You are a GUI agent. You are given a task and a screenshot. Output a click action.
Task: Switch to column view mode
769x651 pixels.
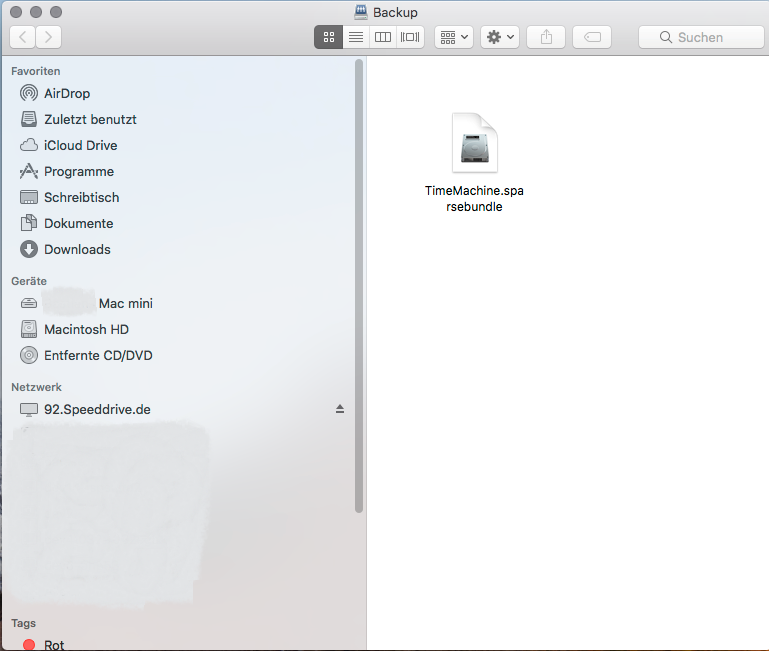click(x=382, y=37)
